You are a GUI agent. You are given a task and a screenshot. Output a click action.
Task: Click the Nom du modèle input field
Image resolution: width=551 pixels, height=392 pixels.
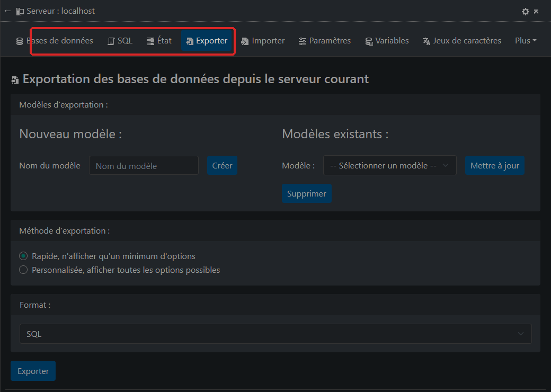[144, 165]
